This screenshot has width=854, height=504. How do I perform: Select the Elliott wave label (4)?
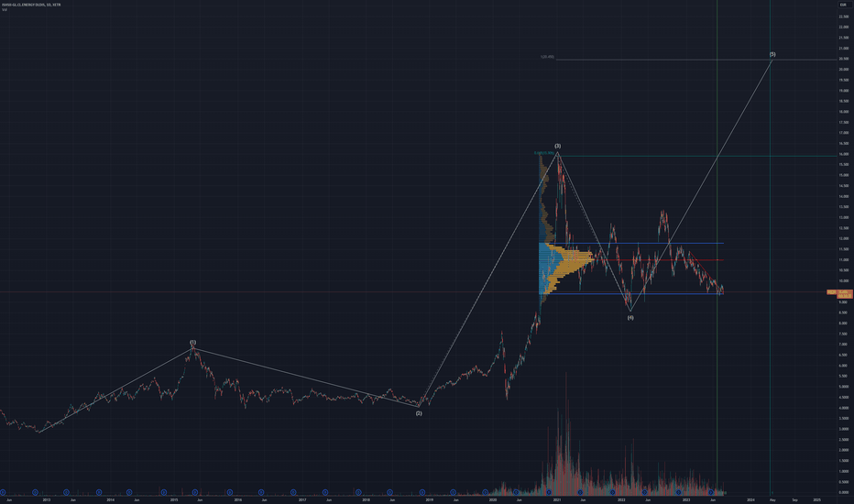630,318
